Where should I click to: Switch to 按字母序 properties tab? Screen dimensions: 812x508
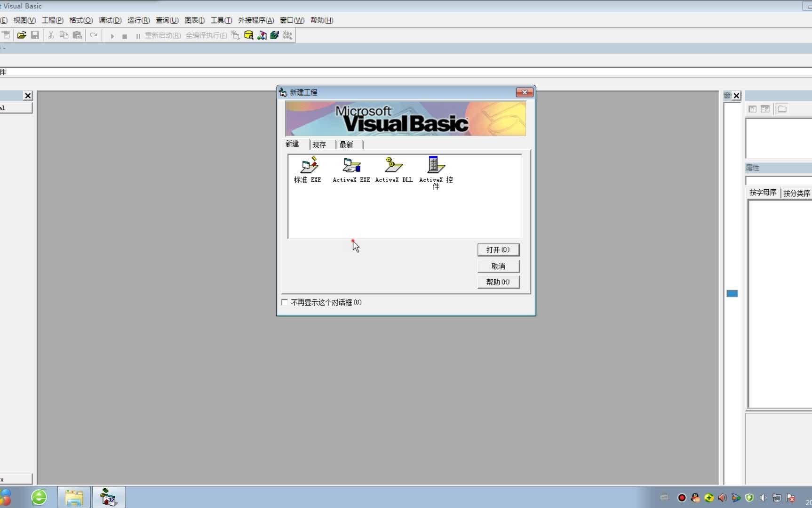pos(763,193)
